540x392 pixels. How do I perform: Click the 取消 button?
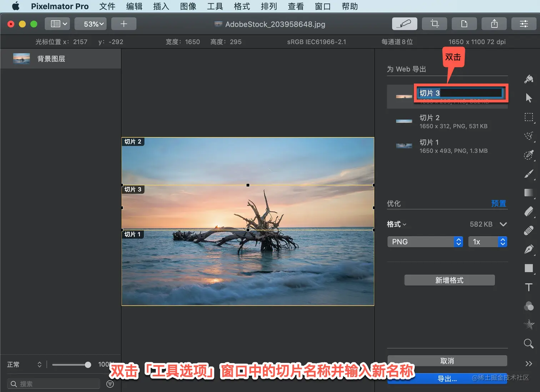click(x=447, y=361)
